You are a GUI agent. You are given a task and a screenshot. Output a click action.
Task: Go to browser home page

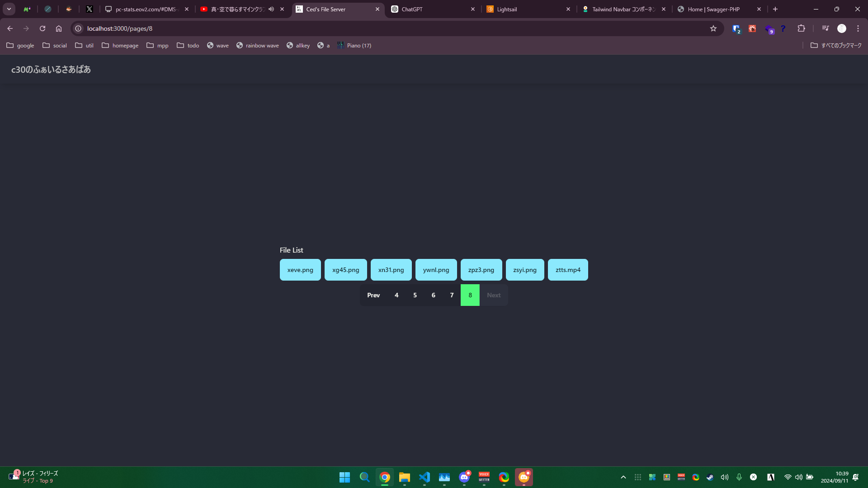(x=59, y=28)
